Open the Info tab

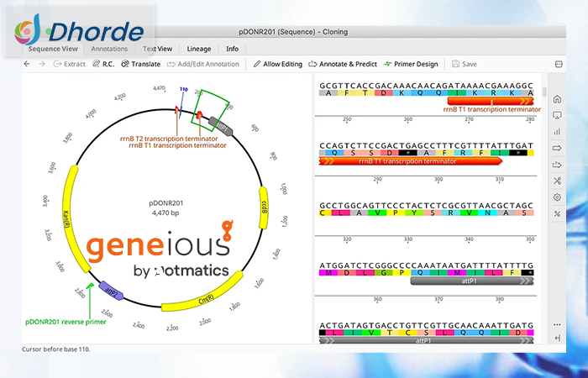[x=232, y=49]
